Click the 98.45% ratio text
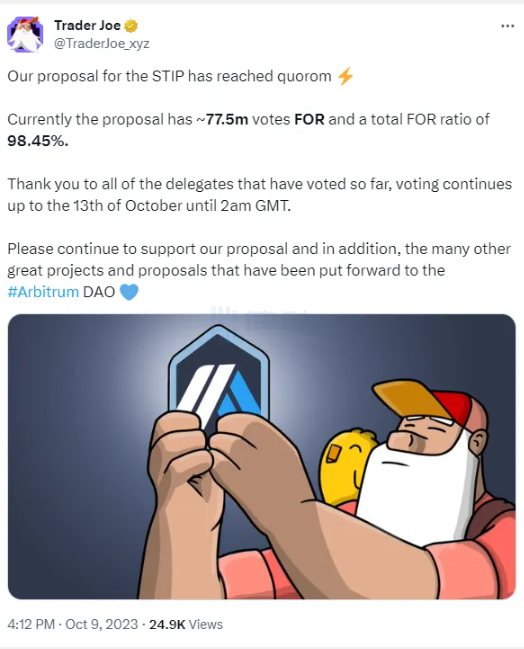Image resolution: width=524 pixels, height=649 pixels. coord(38,141)
